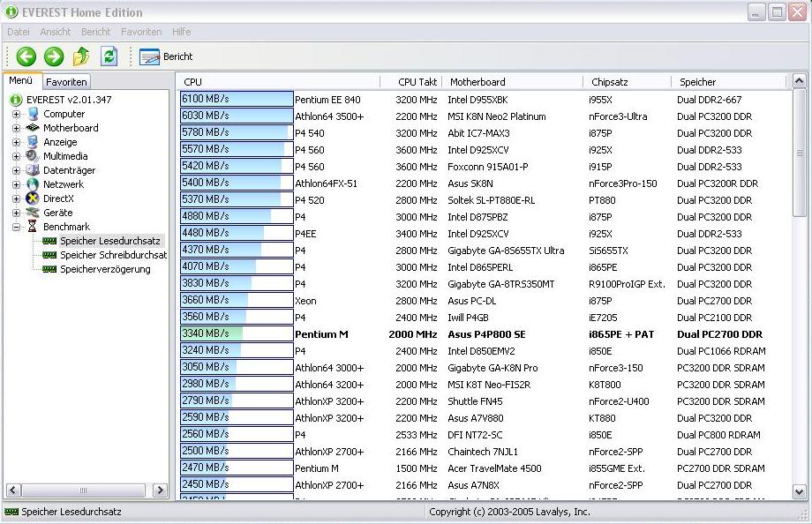Expand the Netzwerk tree node
Viewport: 812px width, 524px height.
pyautogui.click(x=16, y=184)
